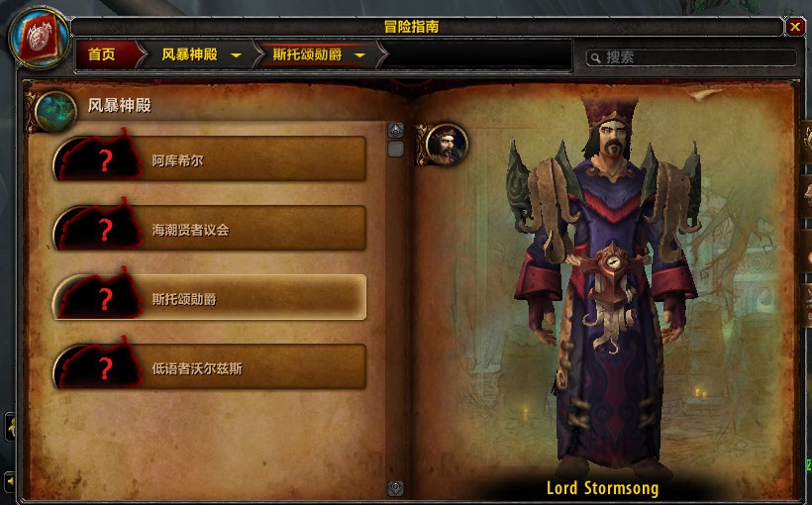Select the 风暴神殿 breadcrumb tab
Image resolution: width=812 pixels, height=505 pixels.
pyautogui.click(x=189, y=54)
